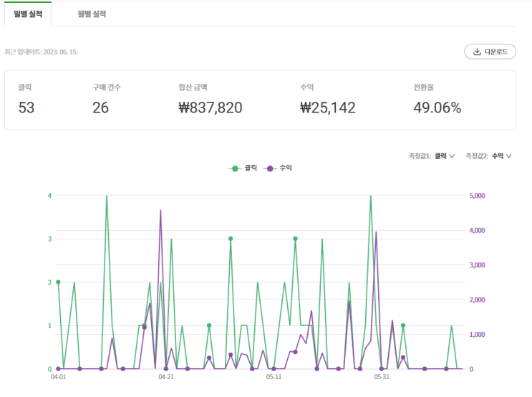
Task: Click the green click peak near 05-31
Action: pos(370,196)
